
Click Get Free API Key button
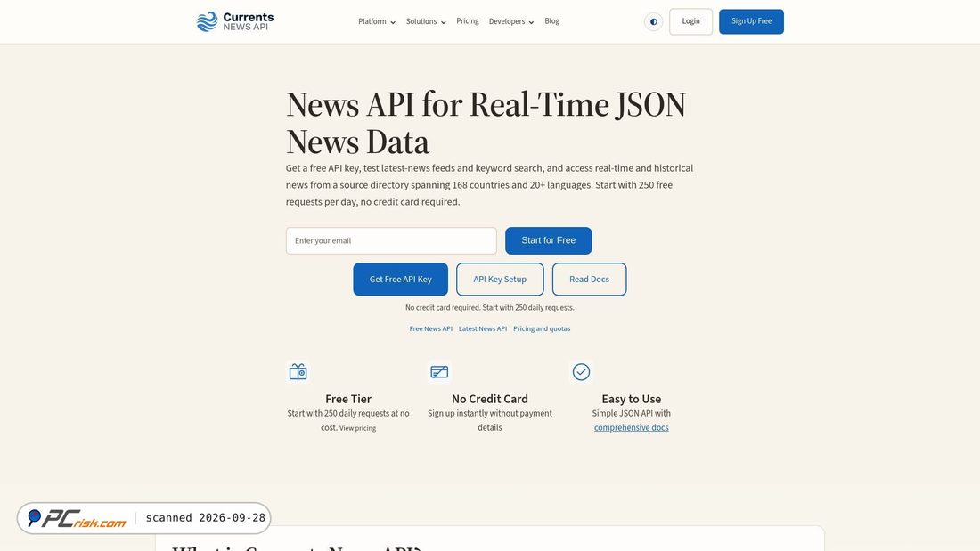[401, 280]
